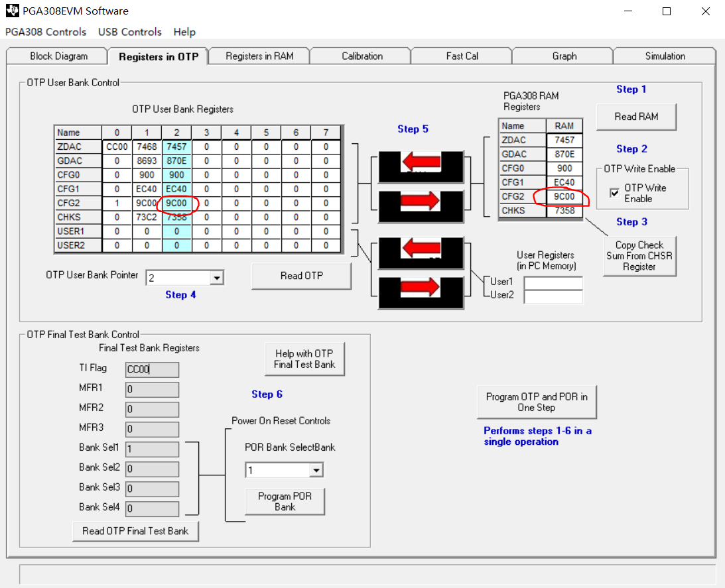This screenshot has height=588, width=725.
Task: Click the RAM CHKS value 7358
Action: click(564, 211)
